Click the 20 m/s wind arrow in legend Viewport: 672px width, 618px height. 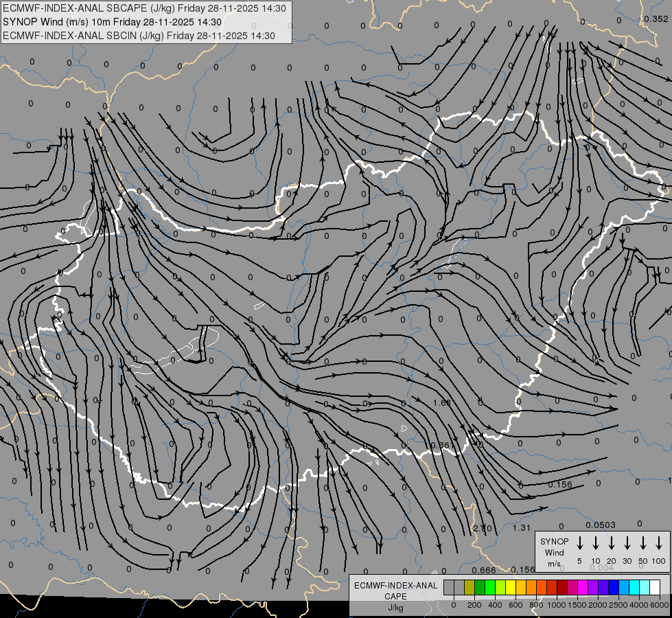[x=611, y=542]
